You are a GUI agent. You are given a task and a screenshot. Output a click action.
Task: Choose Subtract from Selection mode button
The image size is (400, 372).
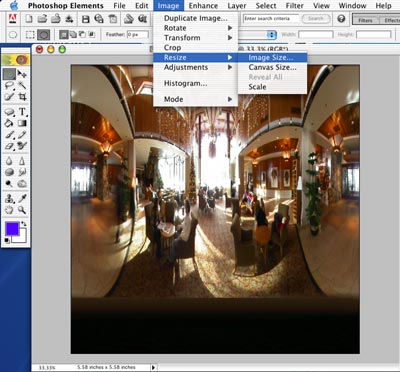82,34
